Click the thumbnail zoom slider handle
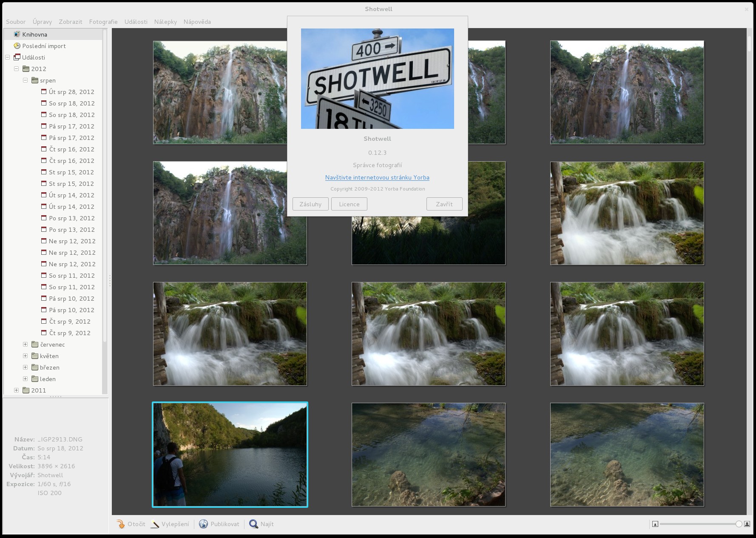Image resolution: width=756 pixels, height=538 pixels. 739,524
